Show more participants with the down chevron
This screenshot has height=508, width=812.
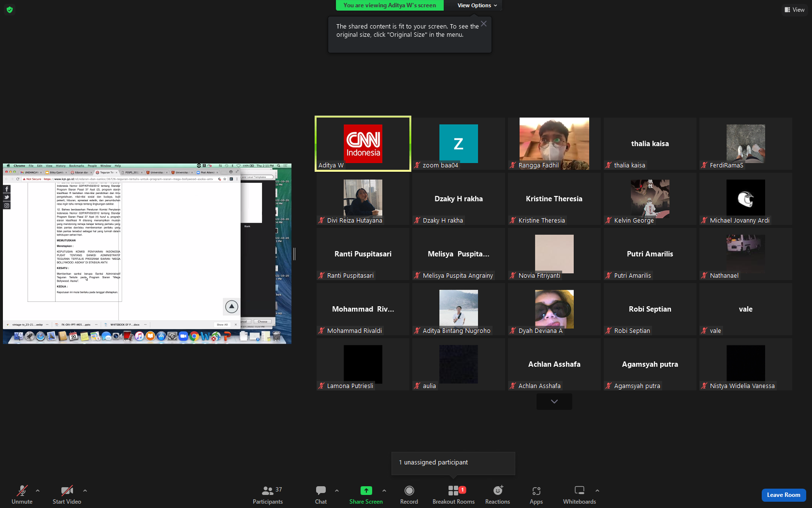(554, 402)
